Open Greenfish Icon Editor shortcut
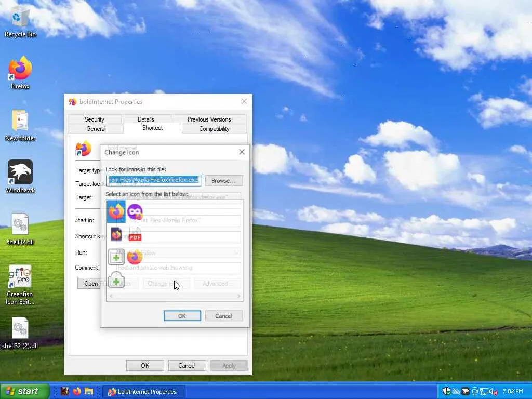This screenshot has width=532, height=399. (x=20, y=284)
